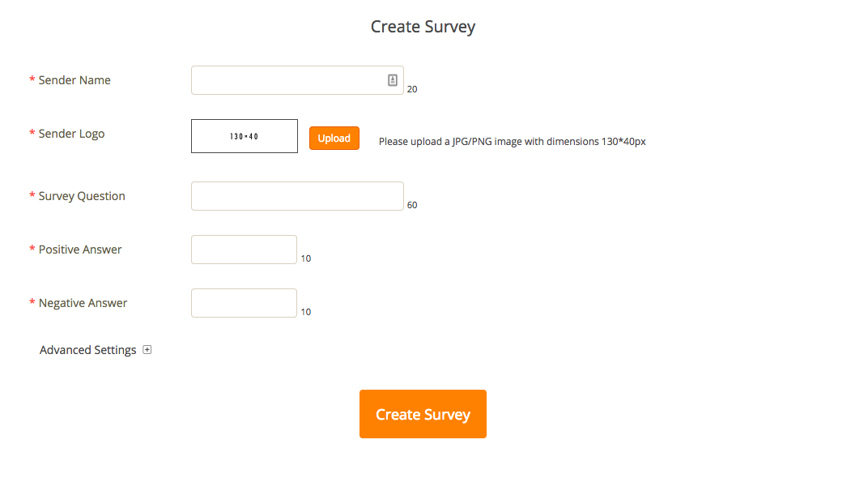Click the Sender Logo label
This screenshot has width=868, height=478.
(x=71, y=134)
